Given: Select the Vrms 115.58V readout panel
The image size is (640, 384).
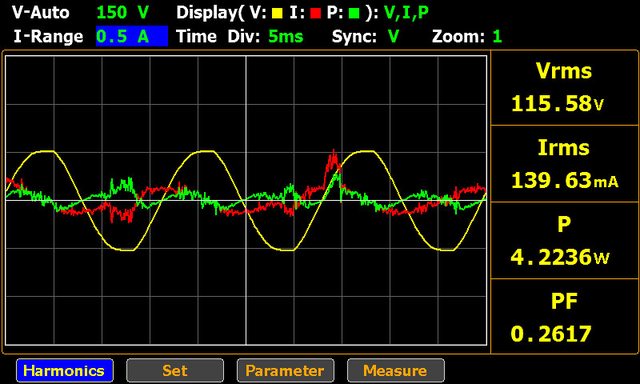Looking at the screenshot, I should [x=564, y=88].
